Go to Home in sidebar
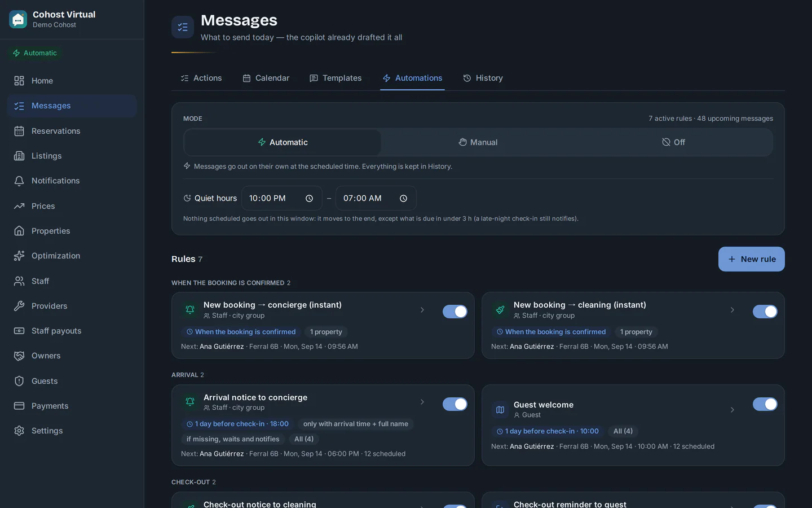812x508 pixels. point(72,81)
